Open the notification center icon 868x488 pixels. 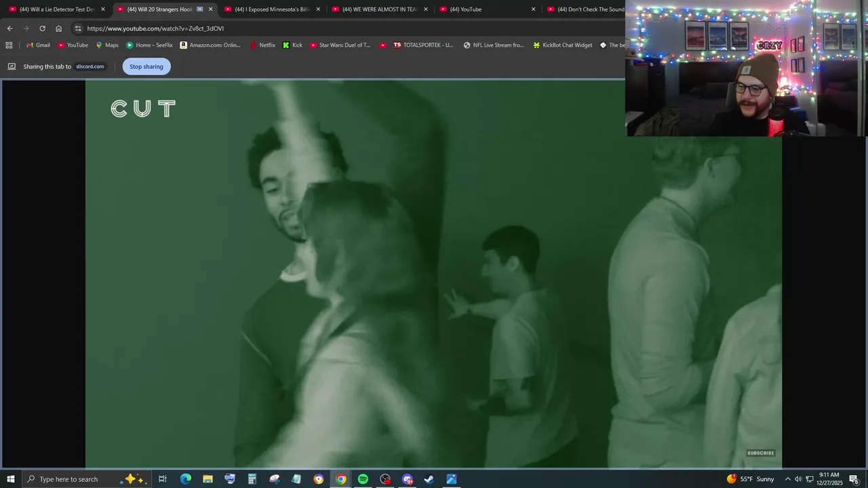(x=854, y=479)
